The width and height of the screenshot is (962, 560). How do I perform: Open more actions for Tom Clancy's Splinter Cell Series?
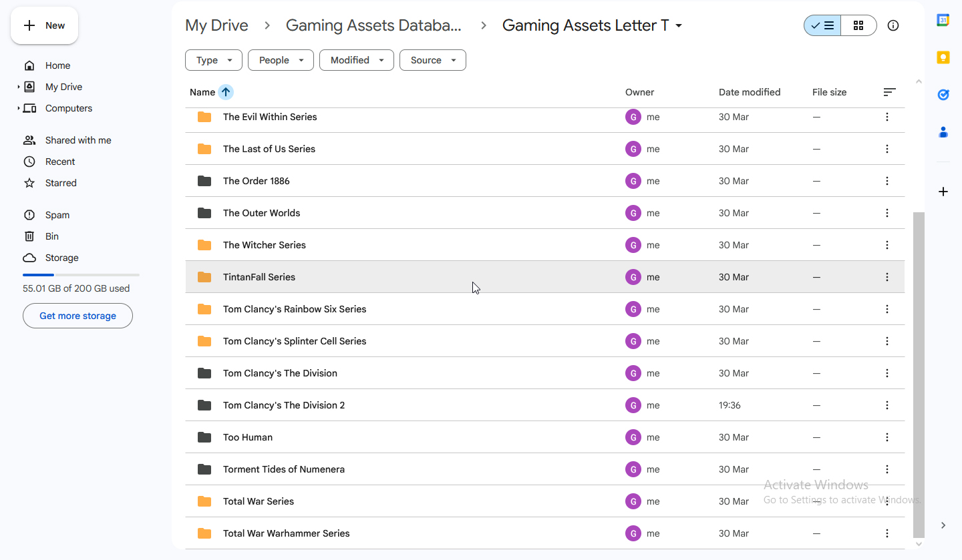pos(887,341)
